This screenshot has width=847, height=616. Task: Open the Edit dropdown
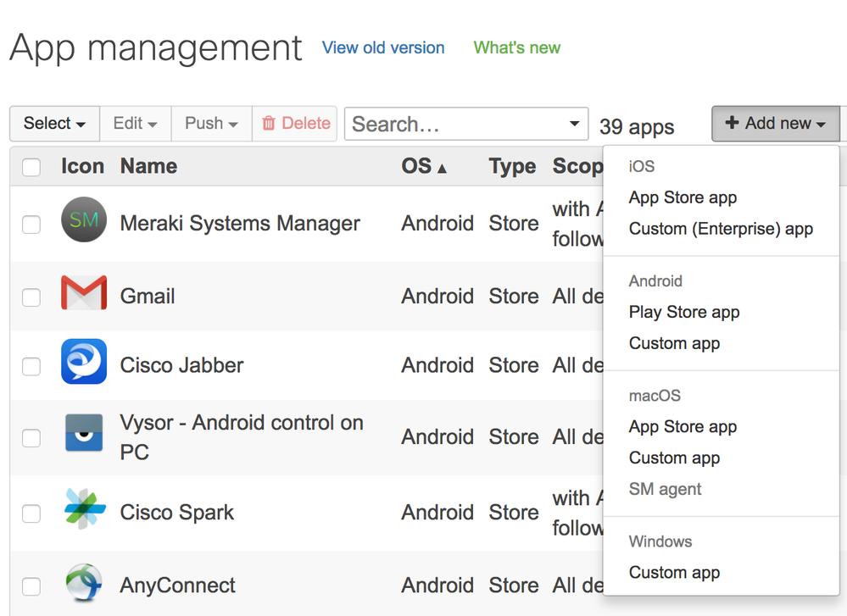[135, 124]
